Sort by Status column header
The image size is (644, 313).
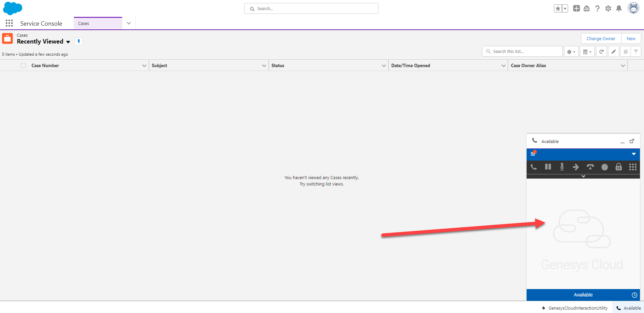coord(278,65)
